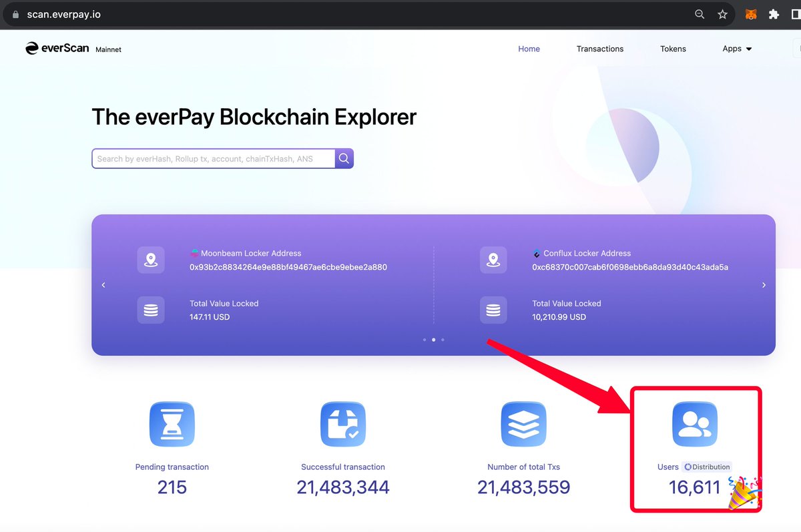Image resolution: width=801 pixels, height=532 pixels.
Task: Open the Tokens tab
Action: 673,48
